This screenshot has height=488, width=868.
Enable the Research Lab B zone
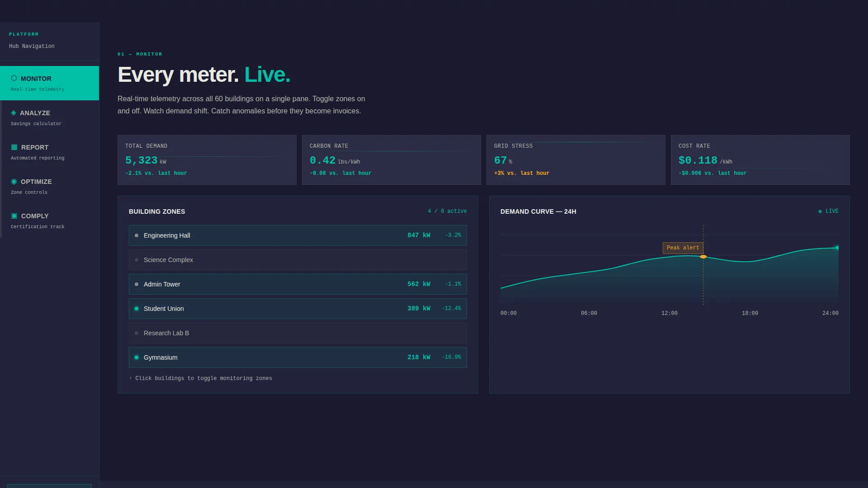tap(297, 333)
